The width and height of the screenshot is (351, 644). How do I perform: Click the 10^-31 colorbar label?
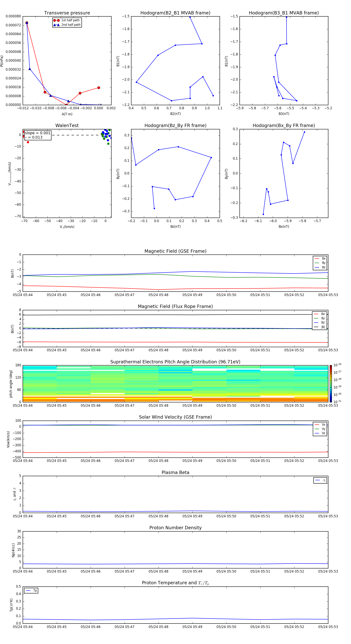(x=337, y=402)
